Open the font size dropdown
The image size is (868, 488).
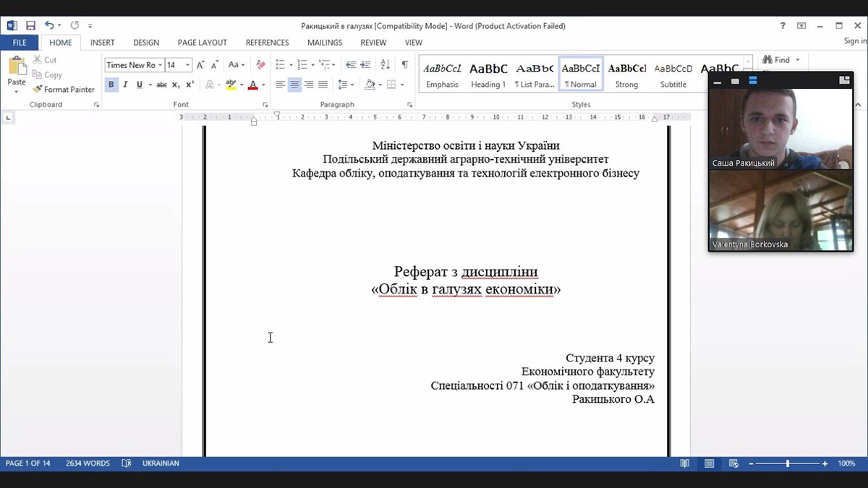[188, 65]
